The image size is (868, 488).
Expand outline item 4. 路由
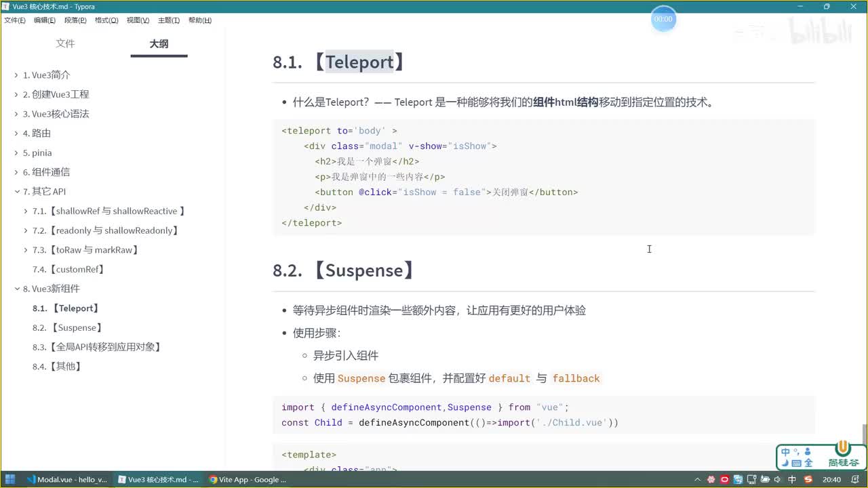pyautogui.click(x=16, y=134)
